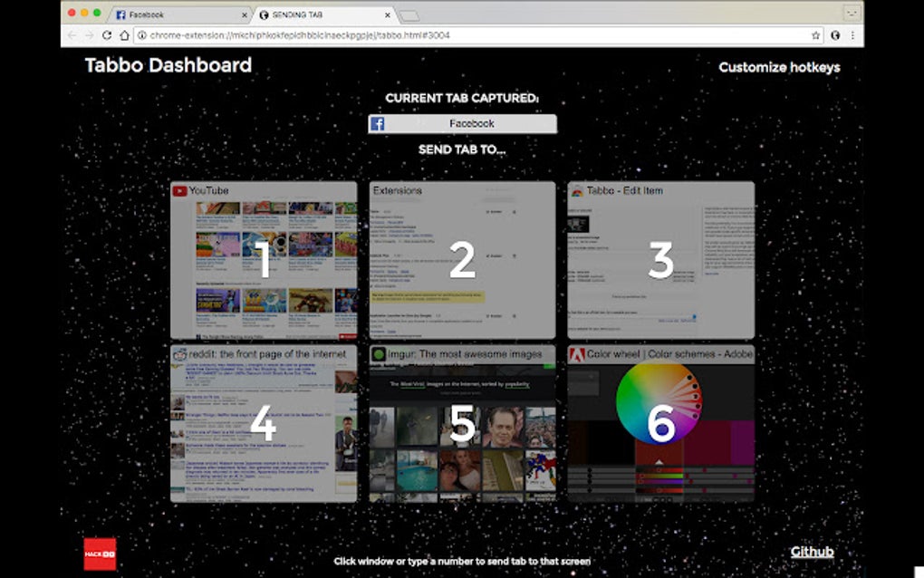This screenshot has width=924, height=578.
Task: Minimize the browser window with yellow button
Action: coord(84,13)
